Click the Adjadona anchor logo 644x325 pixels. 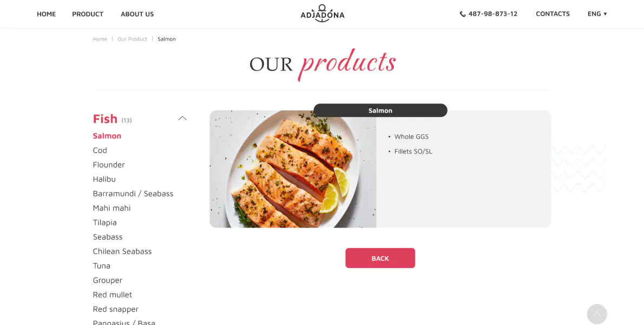click(322, 14)
